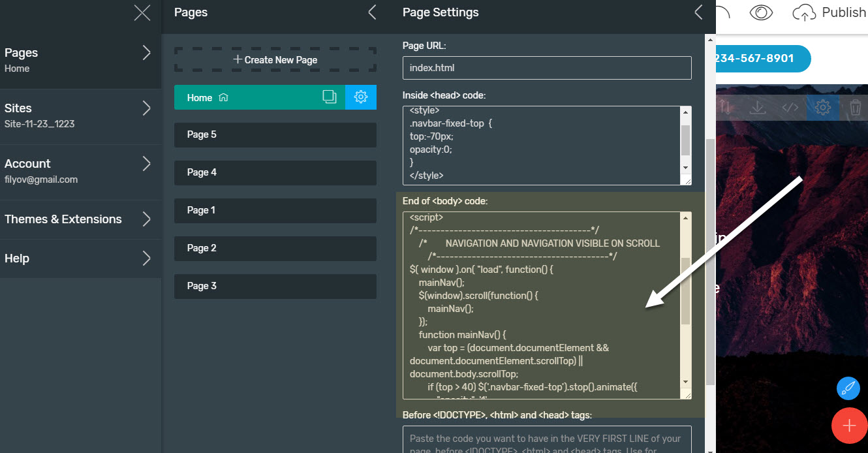Screen dimensions: 868x453
Task: Select Page 5 in pages list
Action: pyautogui.click(x=275, y=135)
